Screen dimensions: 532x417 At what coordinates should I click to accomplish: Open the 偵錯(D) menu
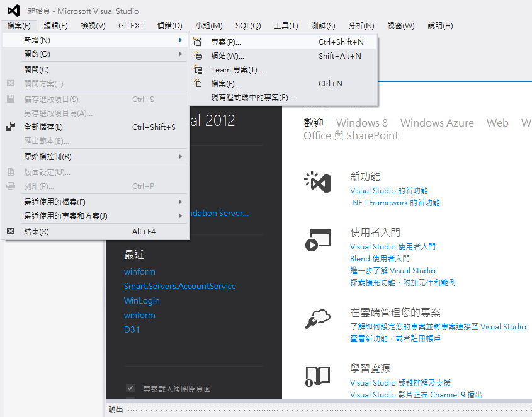pos(169,26)
